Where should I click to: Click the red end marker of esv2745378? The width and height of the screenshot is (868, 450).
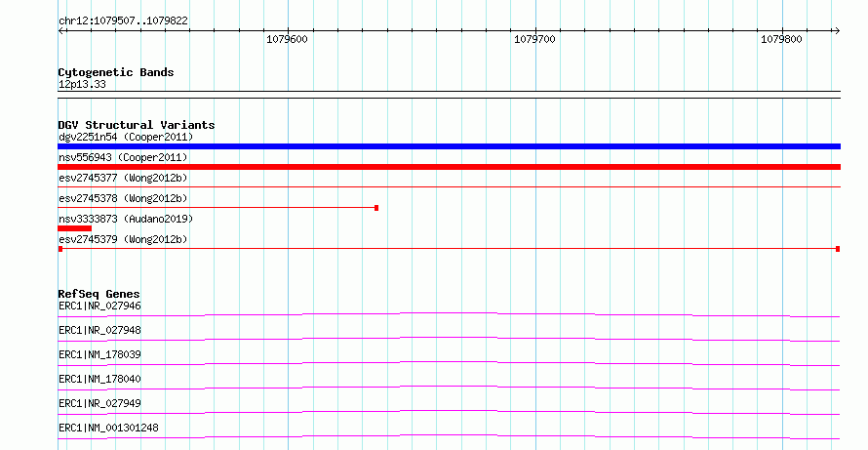pos(376,208)
